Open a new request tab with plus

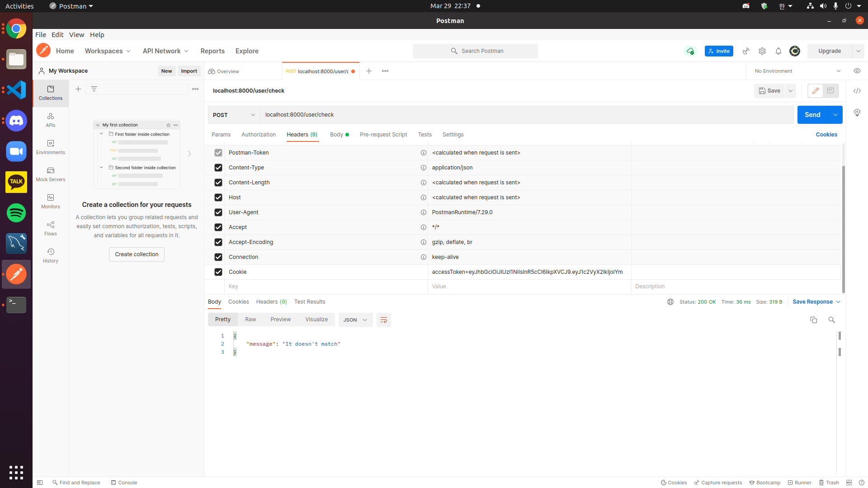369,71
